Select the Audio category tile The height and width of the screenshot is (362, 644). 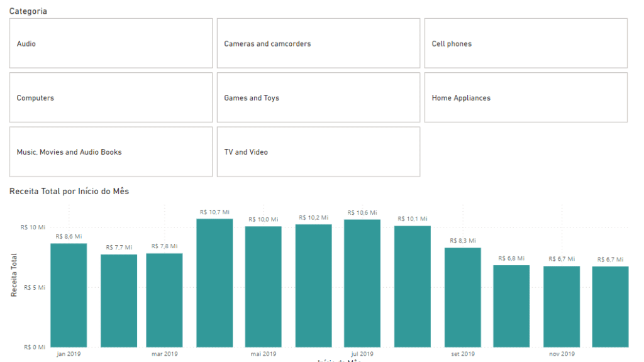(111, 43)
